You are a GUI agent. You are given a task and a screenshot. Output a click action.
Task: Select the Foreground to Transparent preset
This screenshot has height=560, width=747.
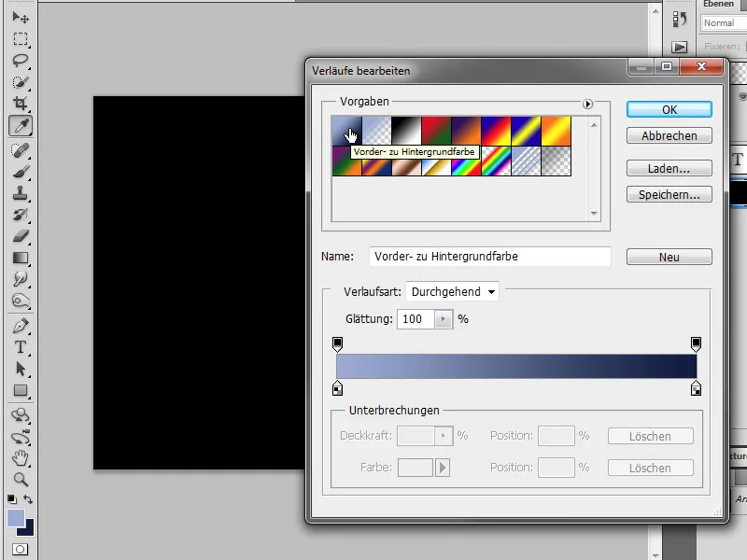tap(377, 131)
